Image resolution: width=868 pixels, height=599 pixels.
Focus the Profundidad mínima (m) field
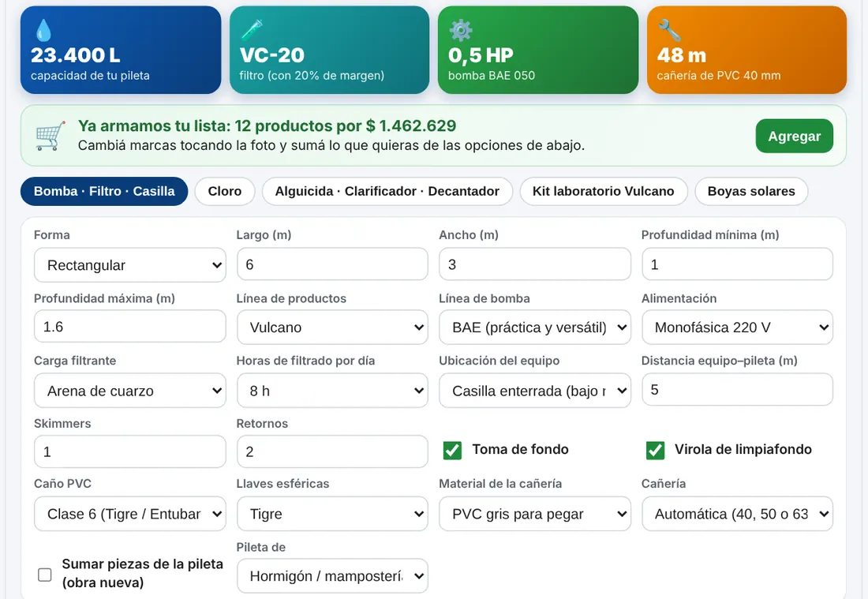(737, 264)
